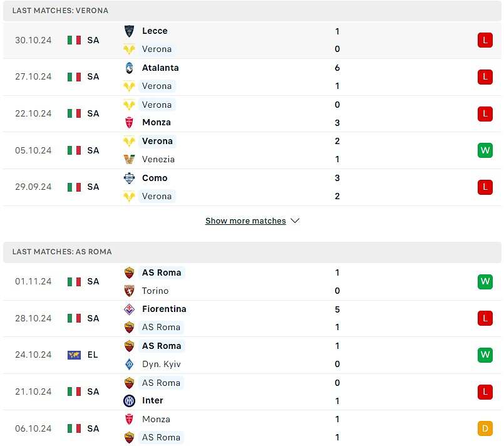The image size is (504, 446).
Task: Open the 24.10.24 AS Roma match row
Action: point(252,355)
